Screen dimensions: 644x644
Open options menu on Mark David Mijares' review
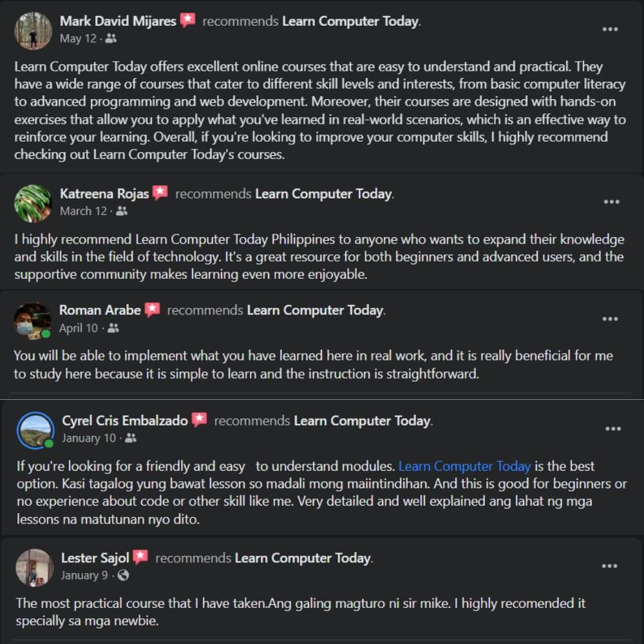click(x=611, y=30)
